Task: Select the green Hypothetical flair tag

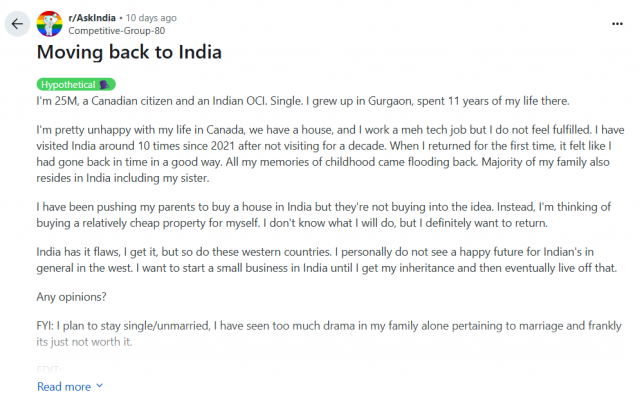Action: (76, 84)
